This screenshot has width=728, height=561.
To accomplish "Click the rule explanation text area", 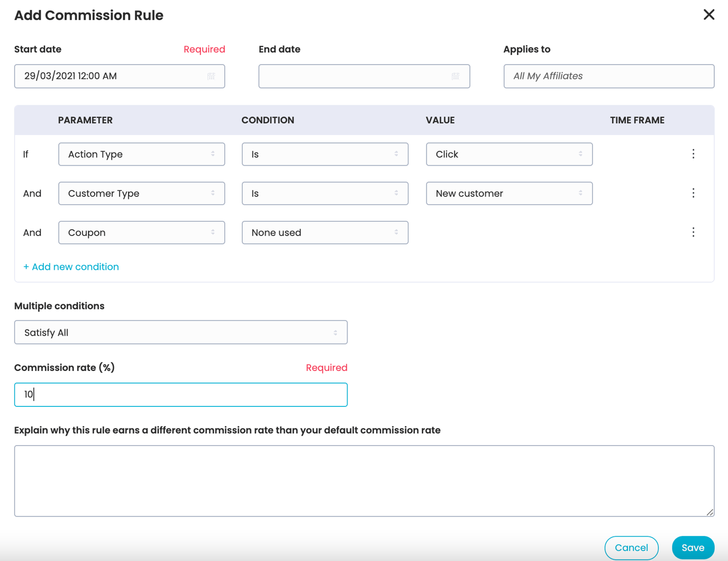I will tap(364, 481).
